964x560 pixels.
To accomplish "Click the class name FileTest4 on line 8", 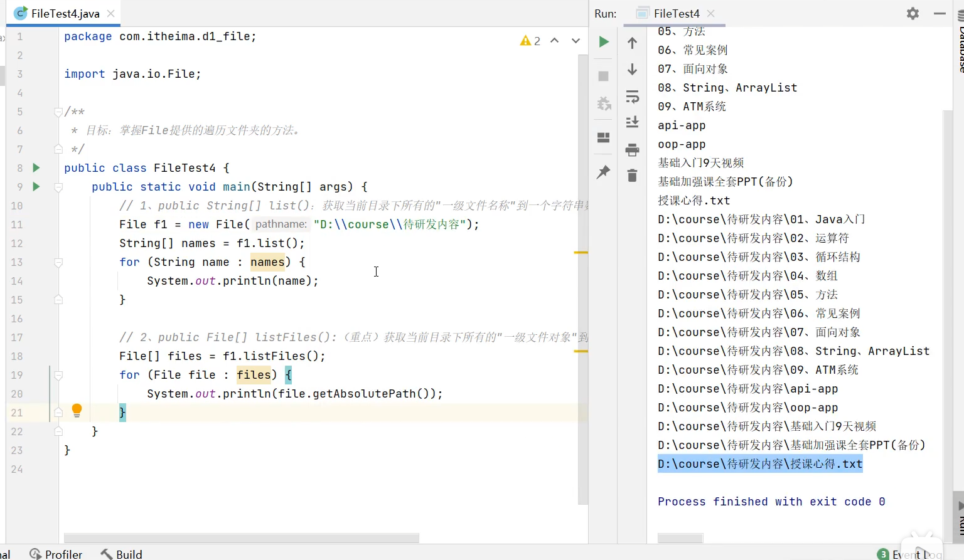I will click(185, 168).
